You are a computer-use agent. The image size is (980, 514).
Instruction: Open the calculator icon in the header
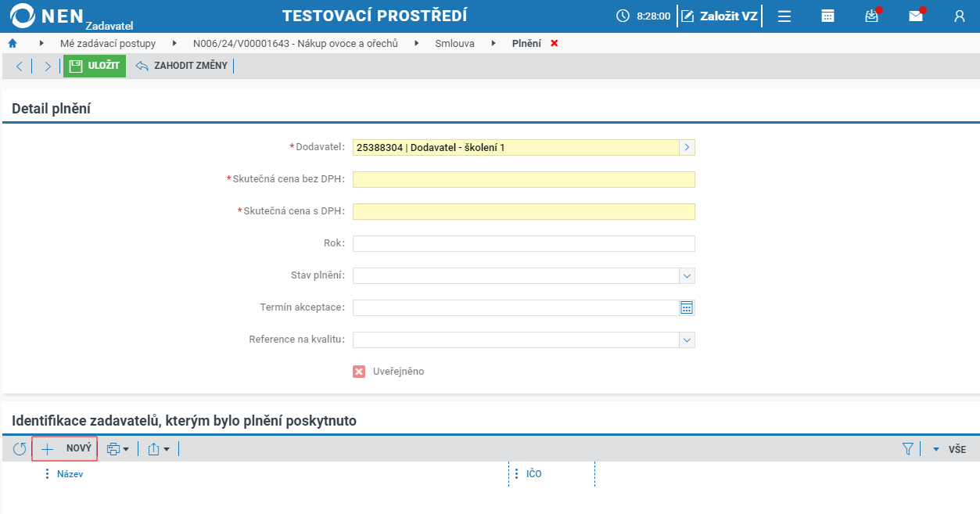(827, 16)
